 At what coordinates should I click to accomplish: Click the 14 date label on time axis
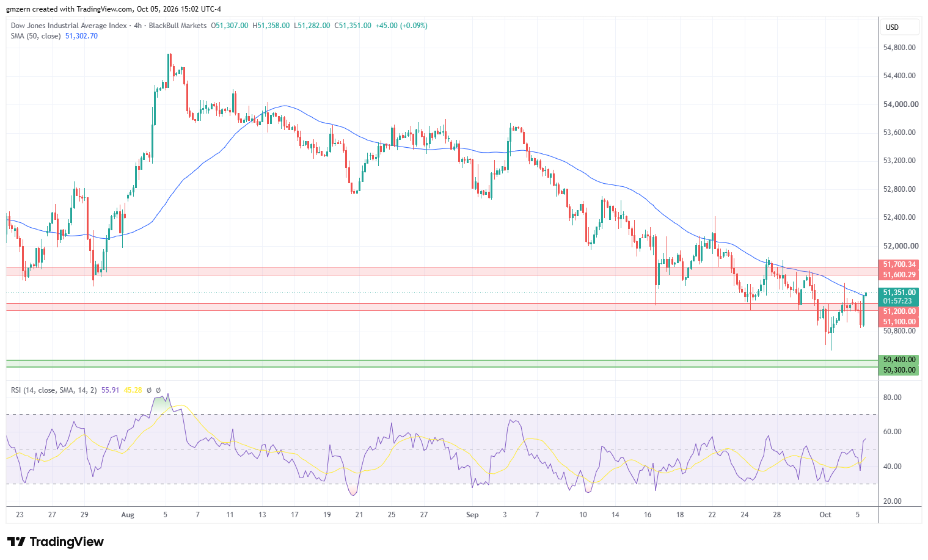pos(615,515)
